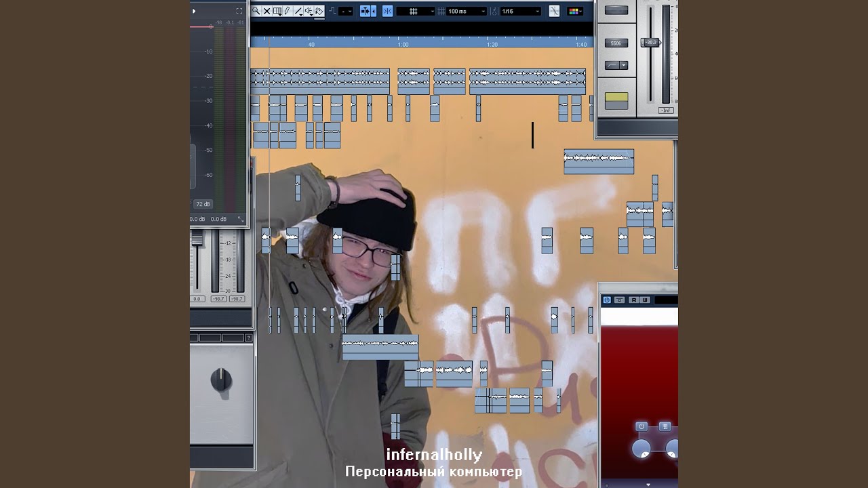Select the wide audio clip below the -30.3 fader
868x488 pixels.
599,161
